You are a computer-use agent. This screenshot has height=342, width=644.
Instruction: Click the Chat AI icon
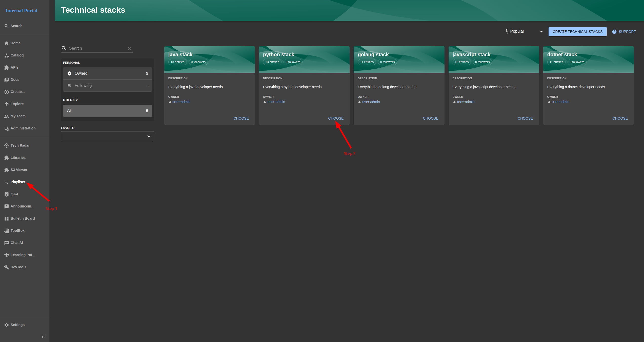pos(7,243)
